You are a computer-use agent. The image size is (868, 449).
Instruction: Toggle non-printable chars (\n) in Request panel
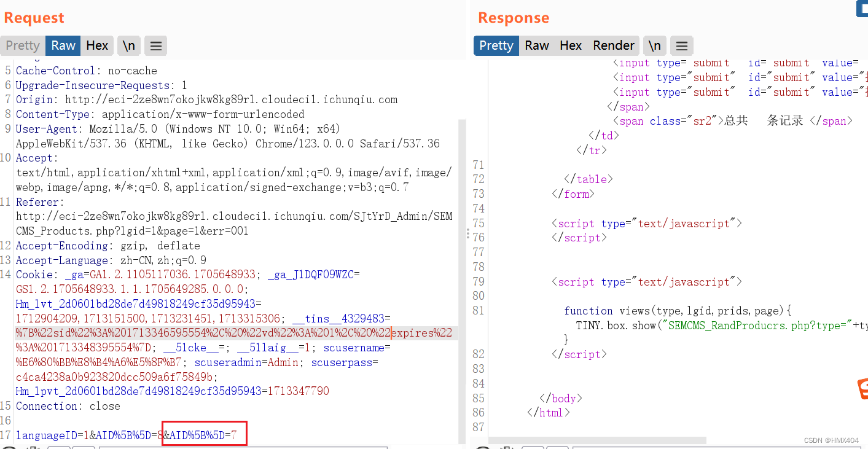(129, 45)
